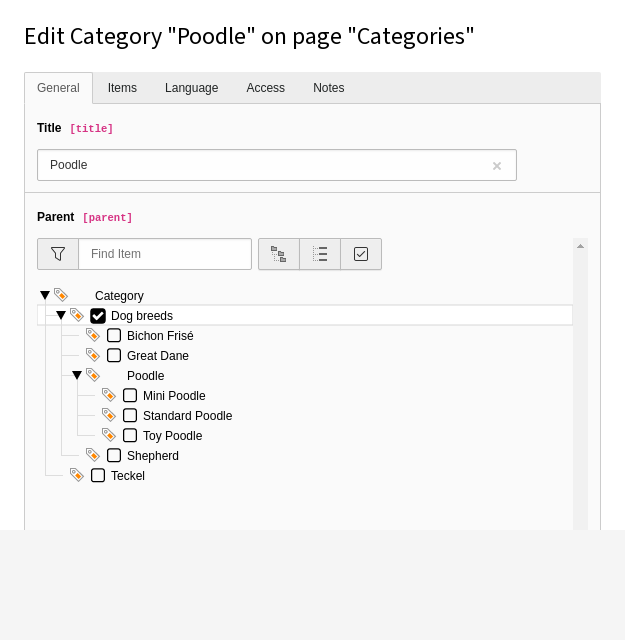Screen dimensions: 625x640
Task: Click the filter funnel icon
Action: click(x=58, y=254)
